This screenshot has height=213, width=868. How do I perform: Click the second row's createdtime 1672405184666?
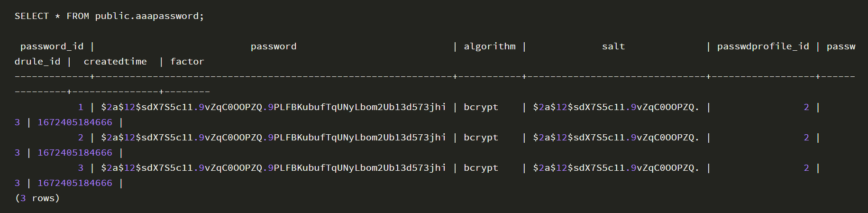point(75,153)
